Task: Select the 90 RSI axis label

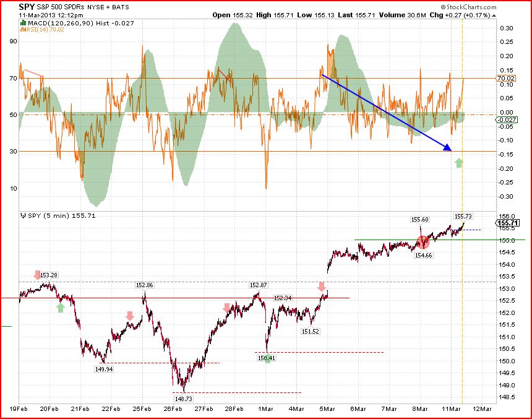Action: (13, 41)
